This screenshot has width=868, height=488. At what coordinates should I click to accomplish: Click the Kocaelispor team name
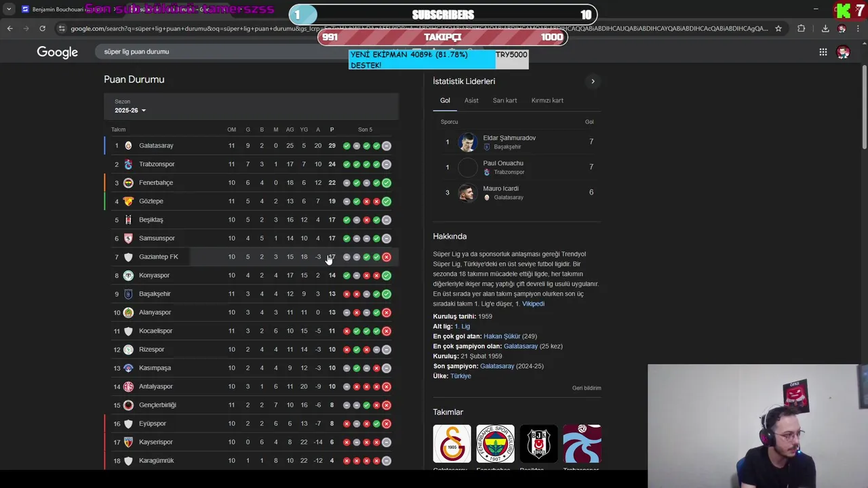pyautogui.click(x=156, y=331)
